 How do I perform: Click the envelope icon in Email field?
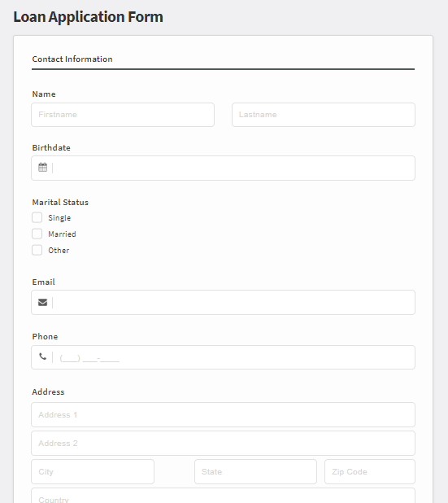(42, 302)
